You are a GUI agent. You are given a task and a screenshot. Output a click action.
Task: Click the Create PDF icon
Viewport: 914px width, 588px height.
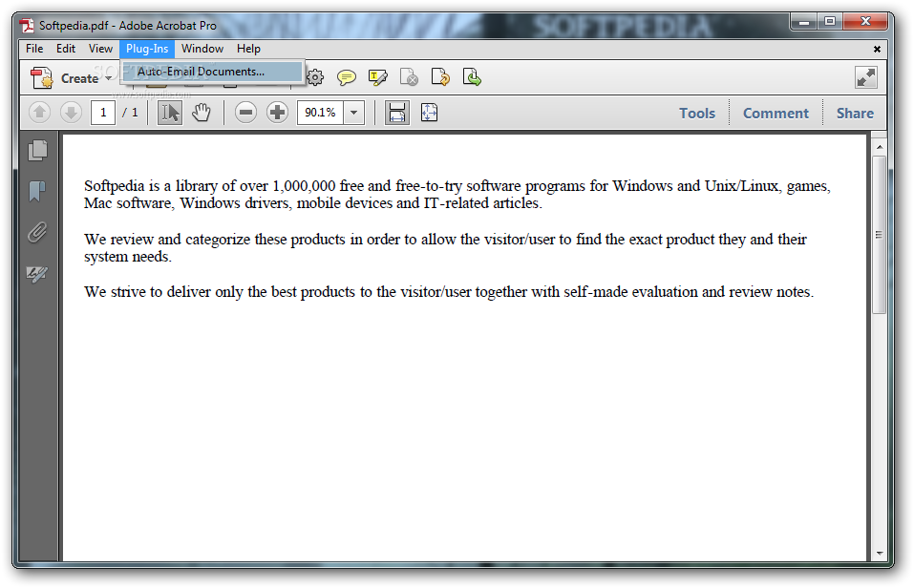(x=41, y=77)
